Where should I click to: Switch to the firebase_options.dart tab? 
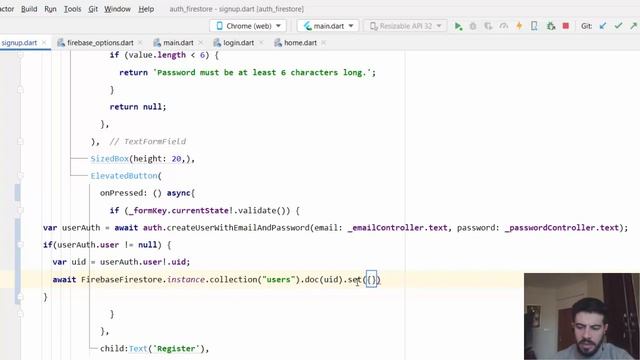100,43
